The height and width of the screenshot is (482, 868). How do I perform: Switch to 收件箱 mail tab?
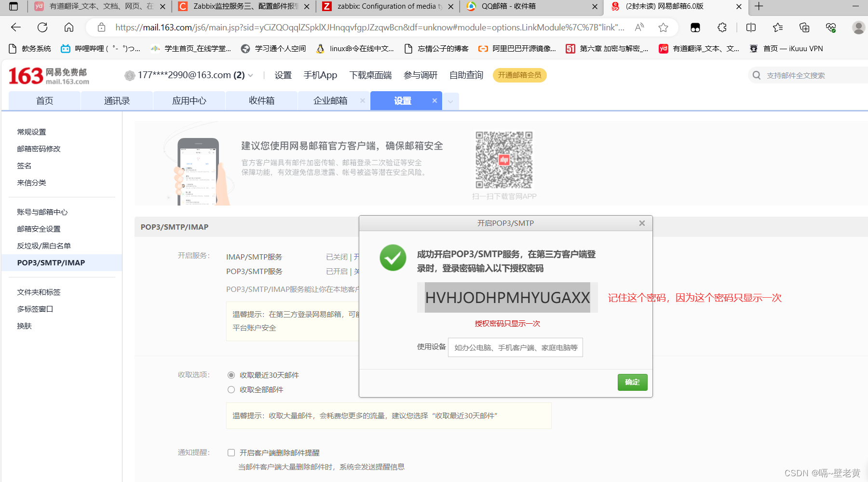(x=261, y=100)
